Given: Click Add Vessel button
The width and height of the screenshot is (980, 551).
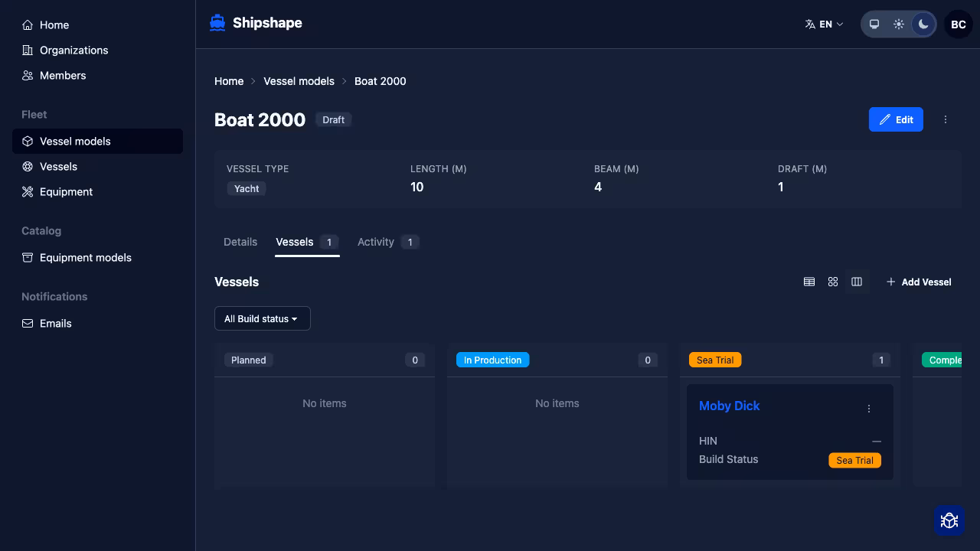Looking at the screenshot, I should [x=919, y=282].
